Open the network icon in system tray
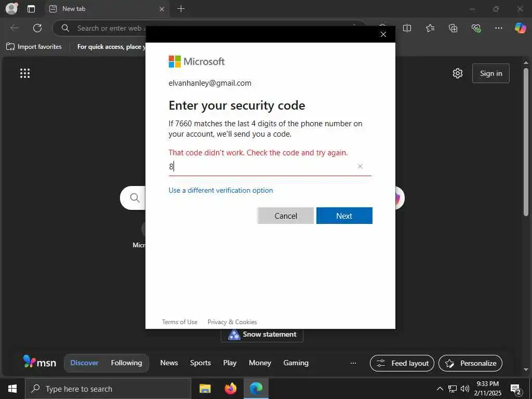Viewport: 532px width, 399px height. pyautogui.click(x=453, y=389)
